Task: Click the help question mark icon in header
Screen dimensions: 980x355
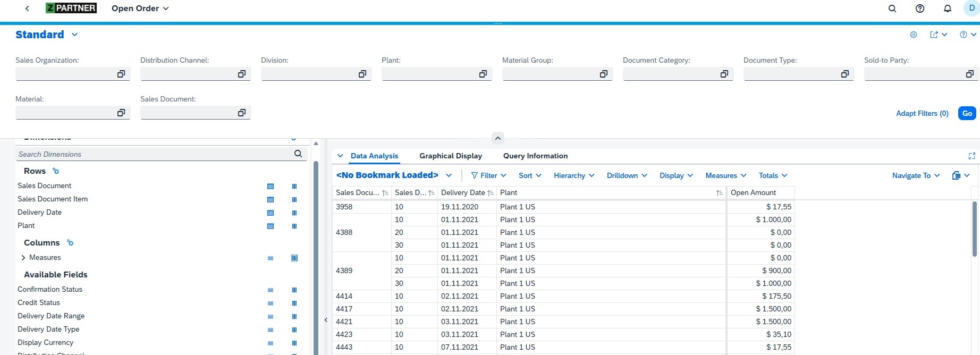Action: tap(920, 9)
